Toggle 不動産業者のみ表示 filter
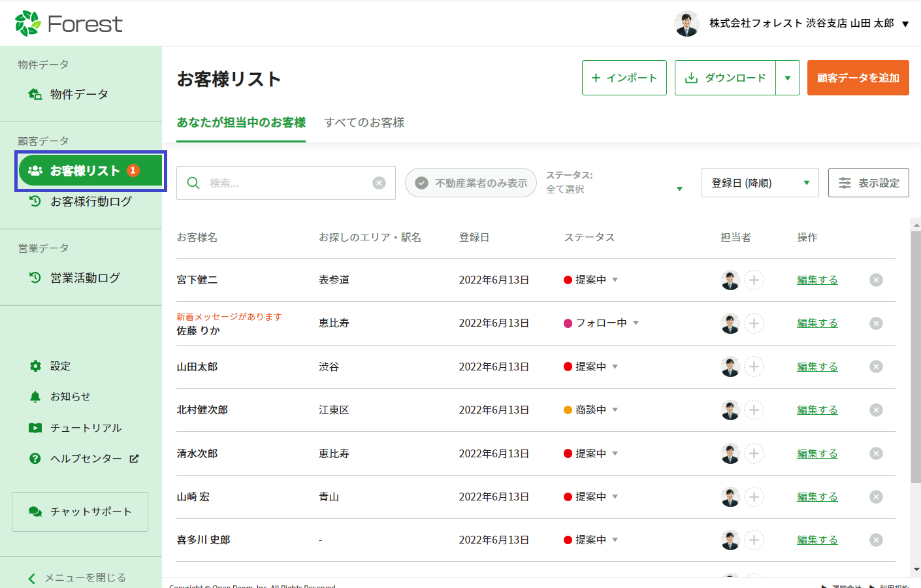921x588 pixels. pyautogui.click(x=471, y=183)
